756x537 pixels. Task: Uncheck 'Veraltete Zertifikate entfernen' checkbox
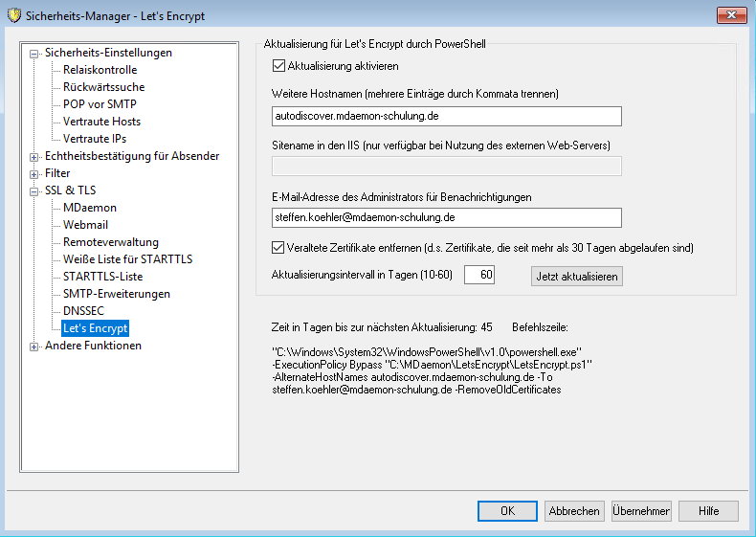pos(279,248)
